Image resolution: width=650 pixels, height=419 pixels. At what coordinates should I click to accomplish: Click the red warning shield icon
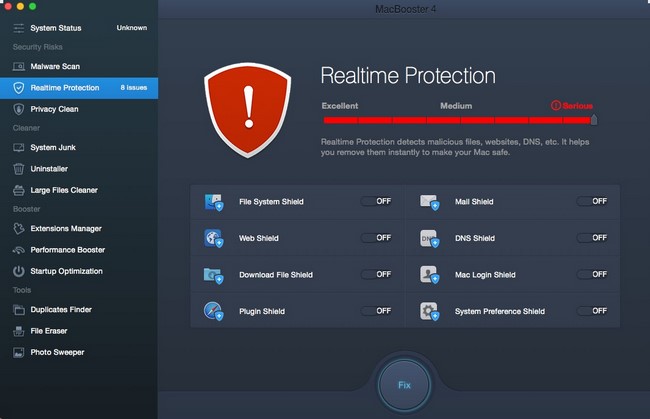click(247, 110)
